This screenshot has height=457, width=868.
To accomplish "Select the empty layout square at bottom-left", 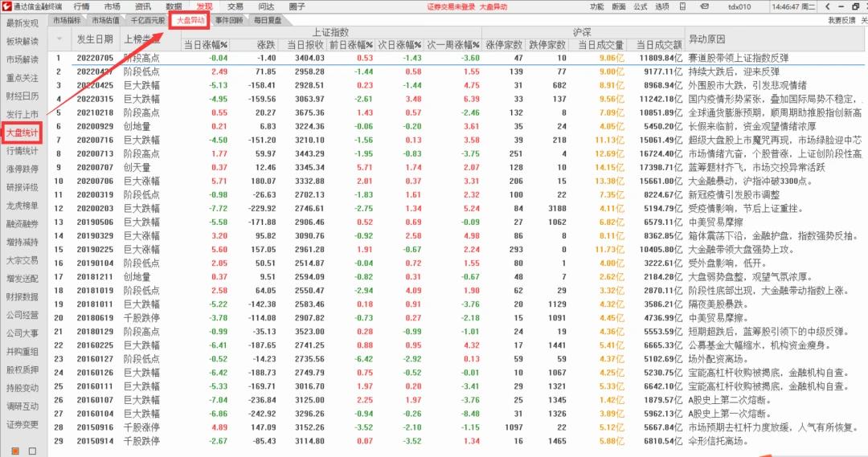I will [33, 451].
